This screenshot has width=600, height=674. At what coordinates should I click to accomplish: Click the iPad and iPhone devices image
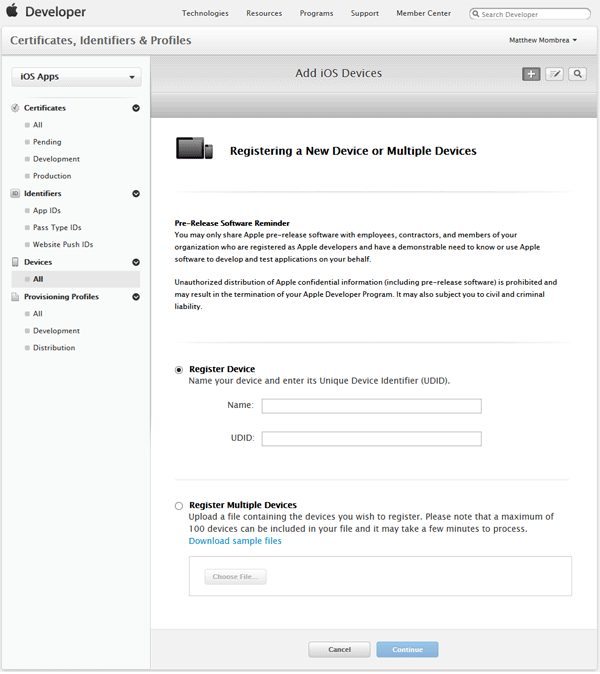pyautogui.click(x=194, y=148)
